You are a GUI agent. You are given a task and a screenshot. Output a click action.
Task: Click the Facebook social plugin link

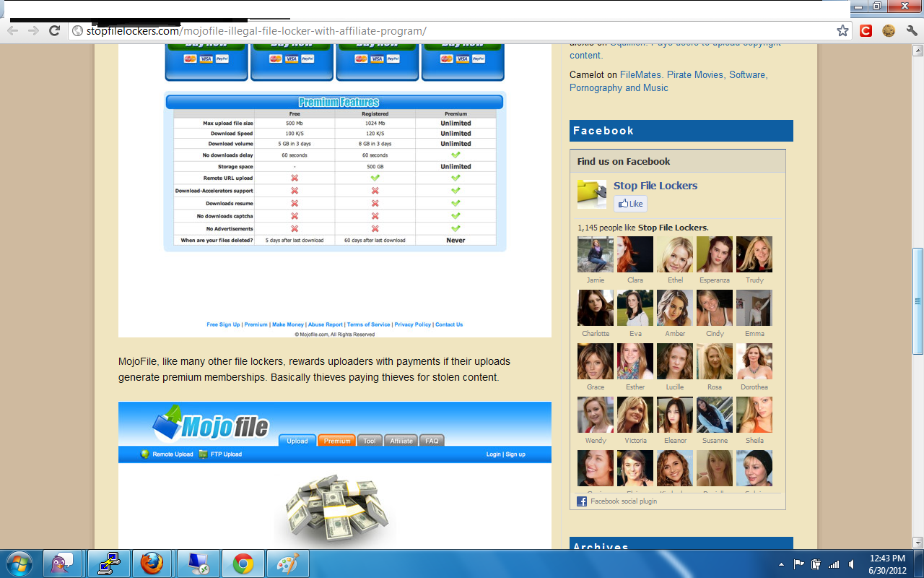(623, 501)
